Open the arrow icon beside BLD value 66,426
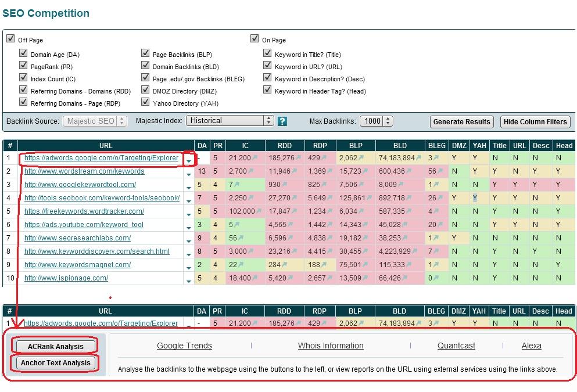The width and height of the screenshot is (577, 392). click(x=405, y=278)
